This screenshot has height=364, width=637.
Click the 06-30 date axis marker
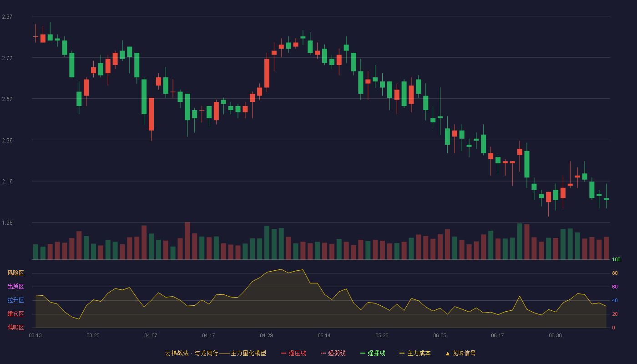pyautogui.click(x=555, y=335)
